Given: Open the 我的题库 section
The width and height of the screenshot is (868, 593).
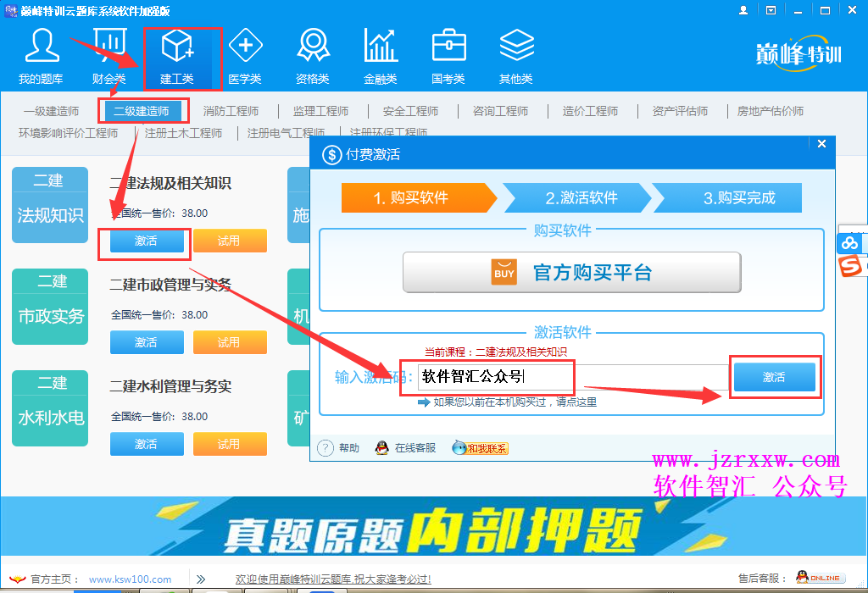Looking at the screenshot, I should pyautogui.click(x=42, y=57).
